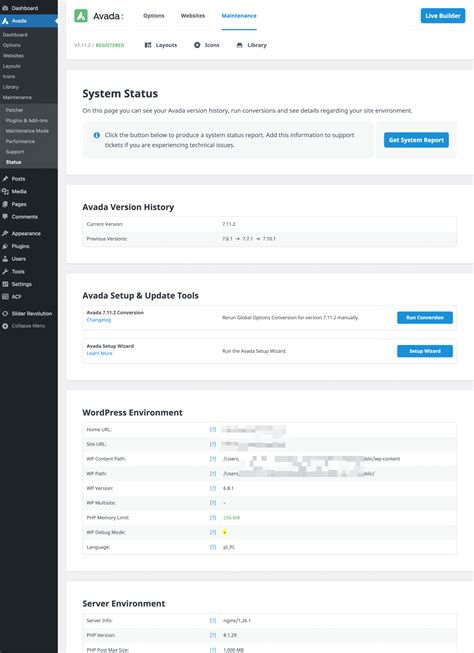Show help tooltip for Site URL
The image size is (474, 653).
(x=213, y=444)
